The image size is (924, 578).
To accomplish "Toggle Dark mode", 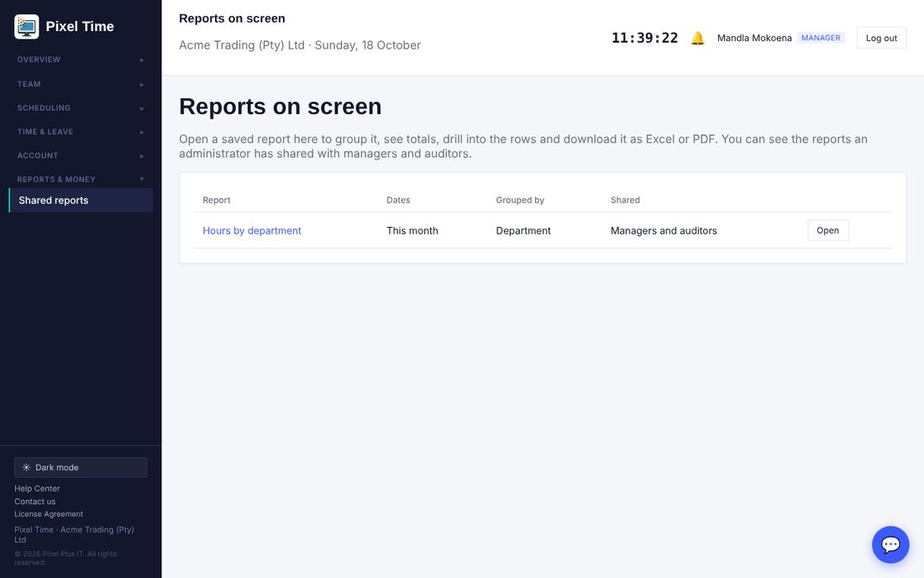I will [81, 467].
